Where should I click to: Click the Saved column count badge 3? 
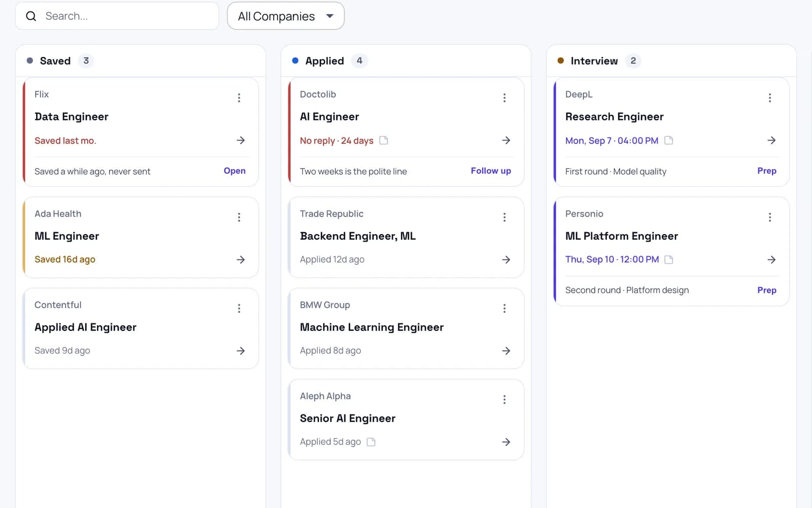click(86, 61)
